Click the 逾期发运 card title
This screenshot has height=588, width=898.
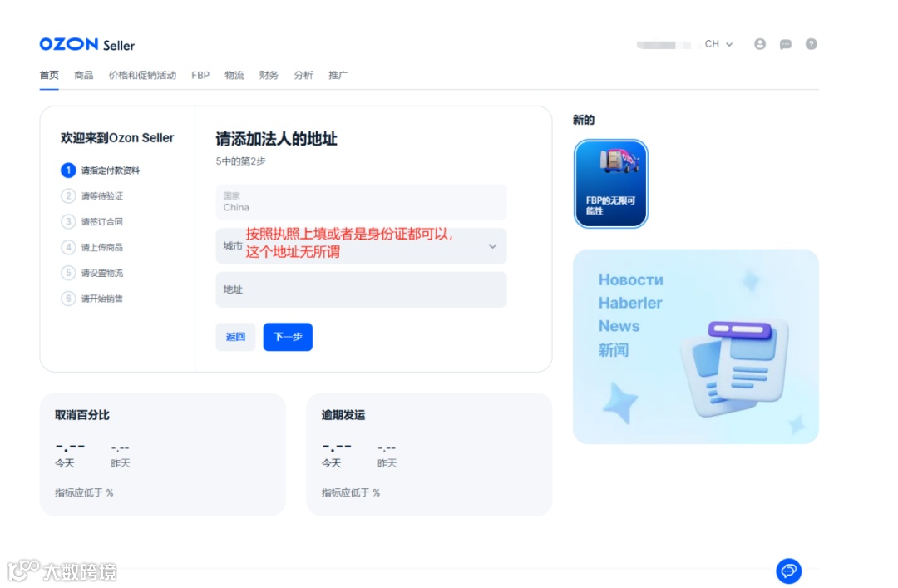pyautogui.click(x=343, y=415)
